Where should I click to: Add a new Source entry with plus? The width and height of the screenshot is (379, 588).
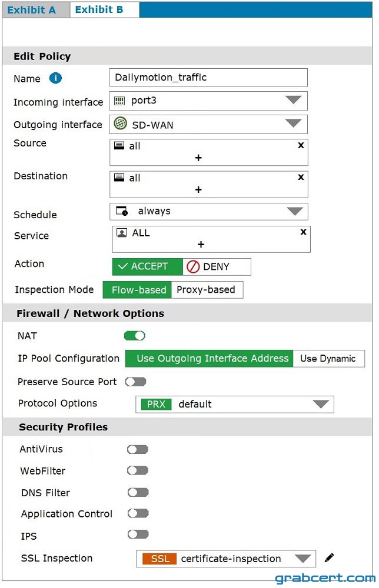[x=198, y=158]
